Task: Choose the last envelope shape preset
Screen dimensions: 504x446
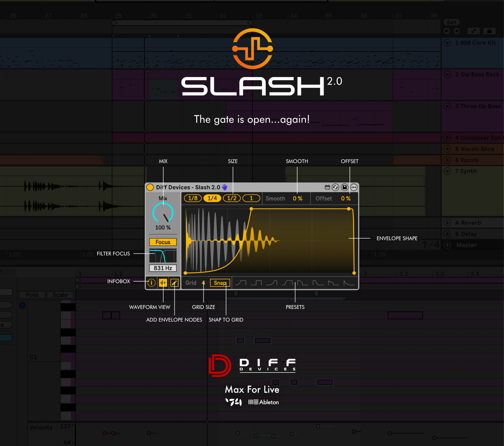Action: [x=349, y=283]
